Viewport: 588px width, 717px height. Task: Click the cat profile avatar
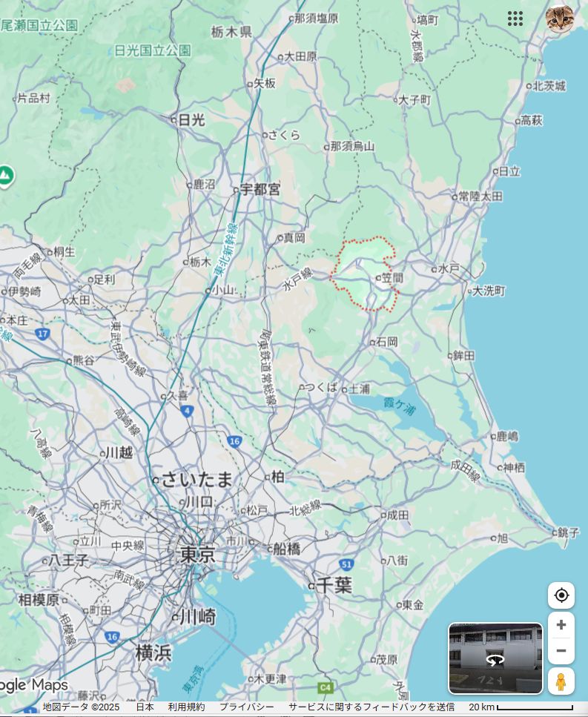[560, 19]
